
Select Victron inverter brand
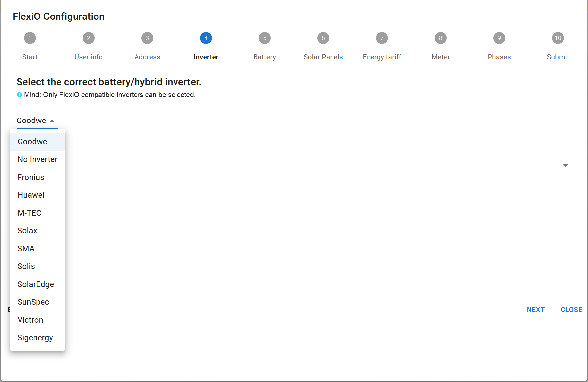click(x=30, y=320)
